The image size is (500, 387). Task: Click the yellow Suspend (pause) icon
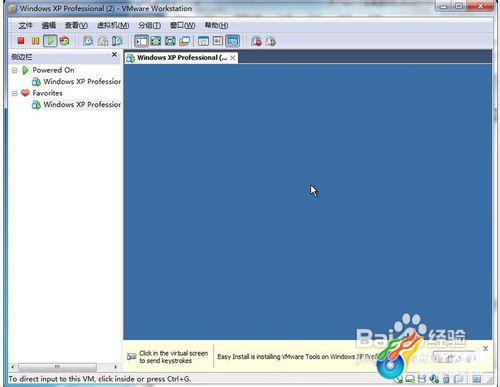(x=35, y=41)
